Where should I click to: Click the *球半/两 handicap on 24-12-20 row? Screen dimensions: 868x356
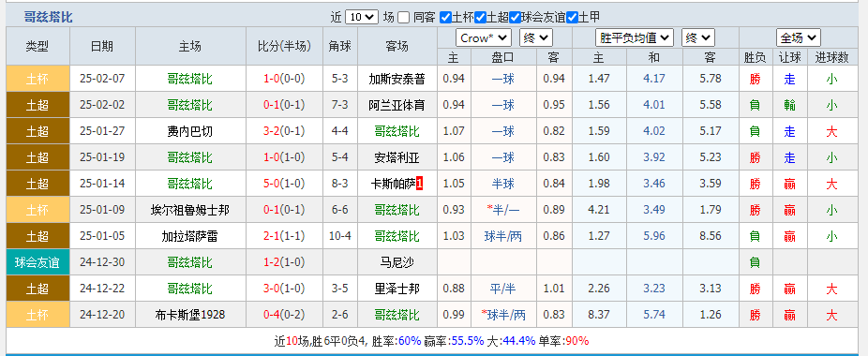[x=502, y=315]
